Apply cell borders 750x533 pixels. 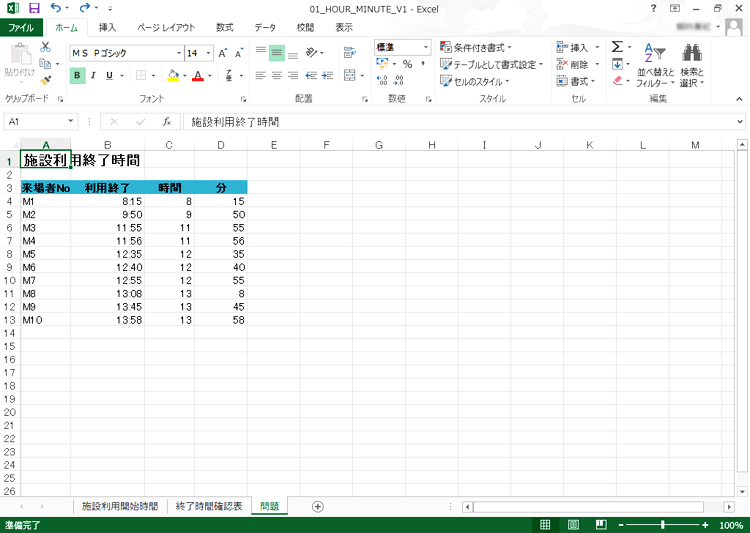(141, 76)
